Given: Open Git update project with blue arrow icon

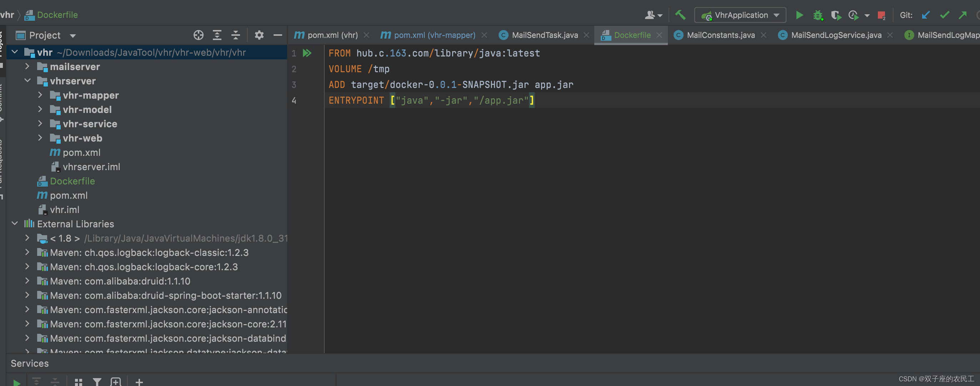Looking at the screenshot, I should 926,15.
